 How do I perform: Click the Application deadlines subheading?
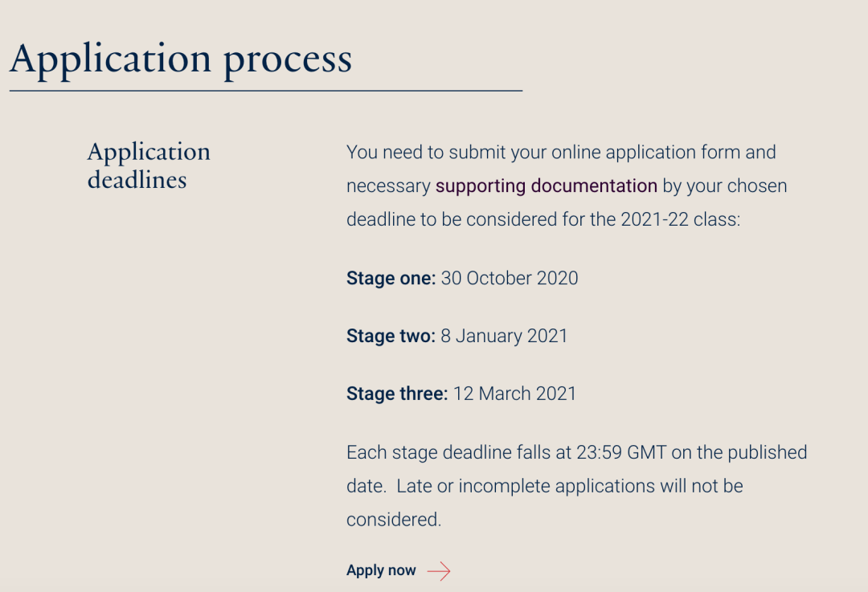pyautogui.click(x=149, y=165)
